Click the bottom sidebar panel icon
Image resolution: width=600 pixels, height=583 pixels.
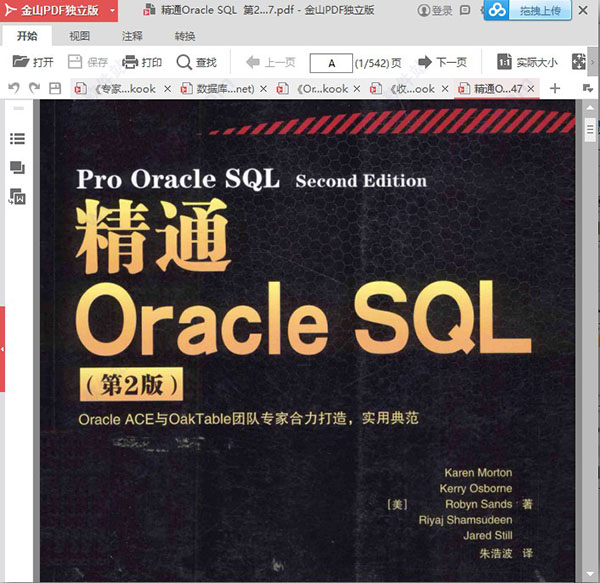[x=17, y=197]
